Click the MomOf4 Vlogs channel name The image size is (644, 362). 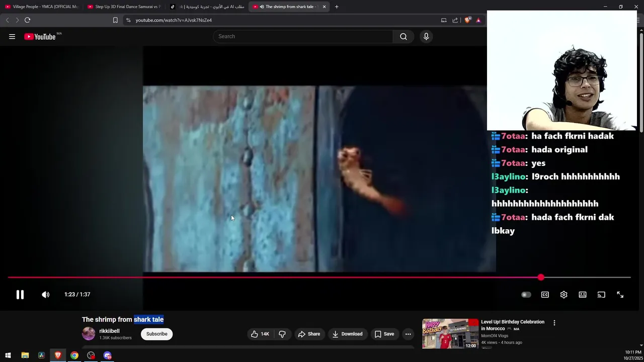[x=495, y=335]
